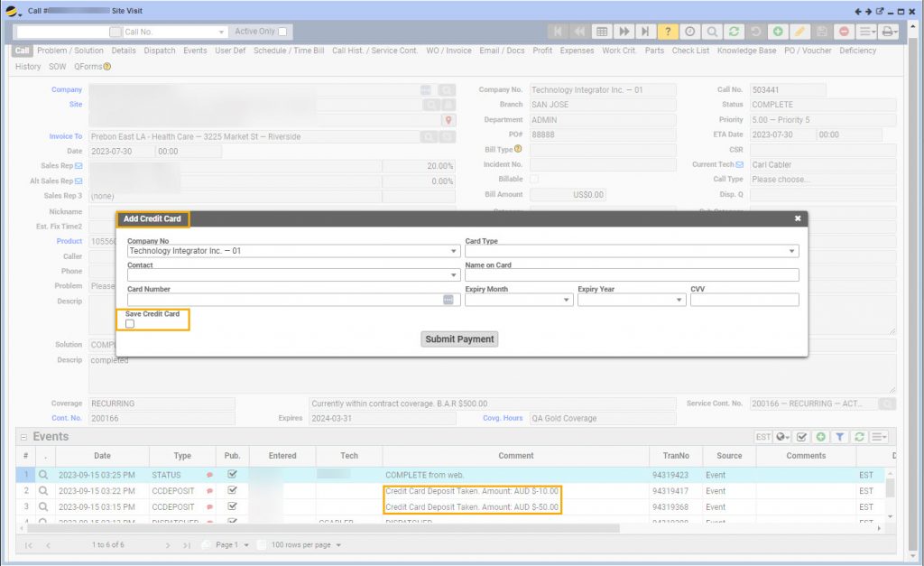924x566 pixels.
Task: Click the Submit Payment button
Action: (x=459, y=339)
